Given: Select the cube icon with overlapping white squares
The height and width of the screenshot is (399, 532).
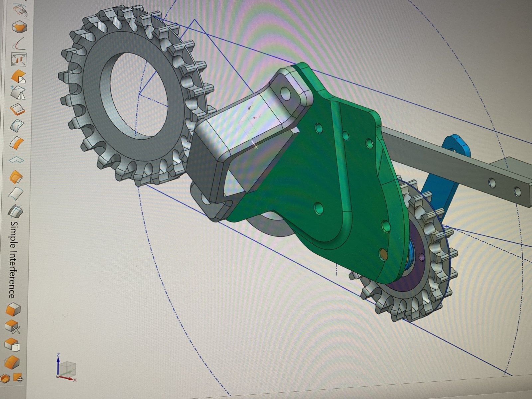Looking at the screenshot, I should click(x=12, y=344).
